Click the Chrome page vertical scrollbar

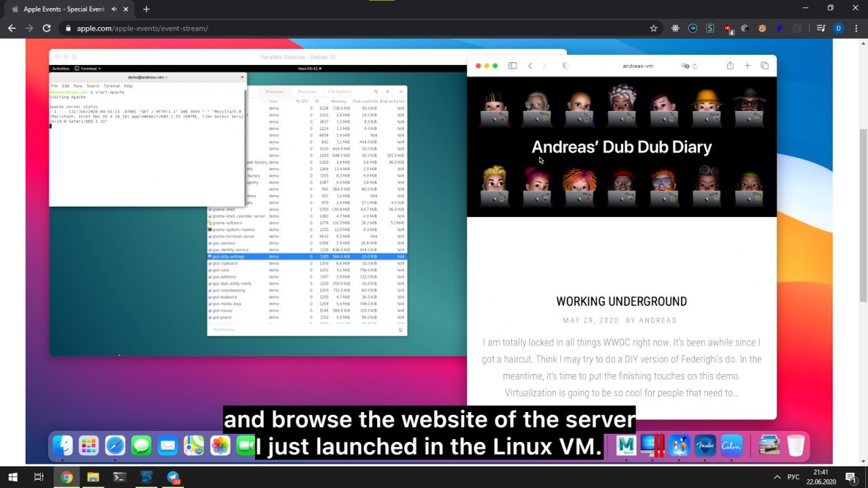pos(863,213)
